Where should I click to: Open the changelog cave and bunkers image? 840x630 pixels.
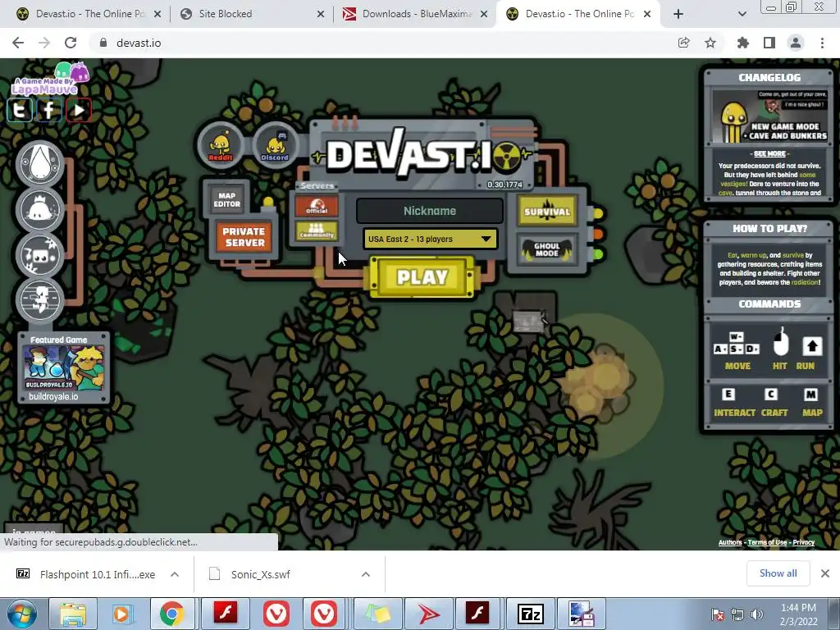[x=769, y=116]
